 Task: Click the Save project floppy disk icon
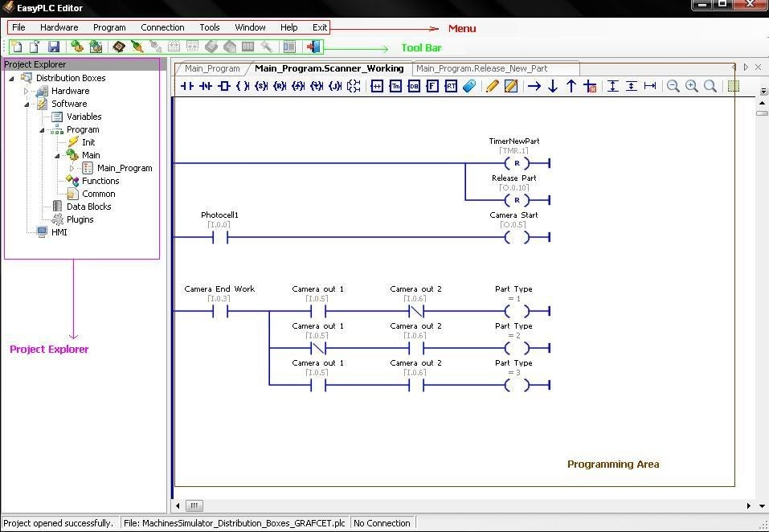53,47
